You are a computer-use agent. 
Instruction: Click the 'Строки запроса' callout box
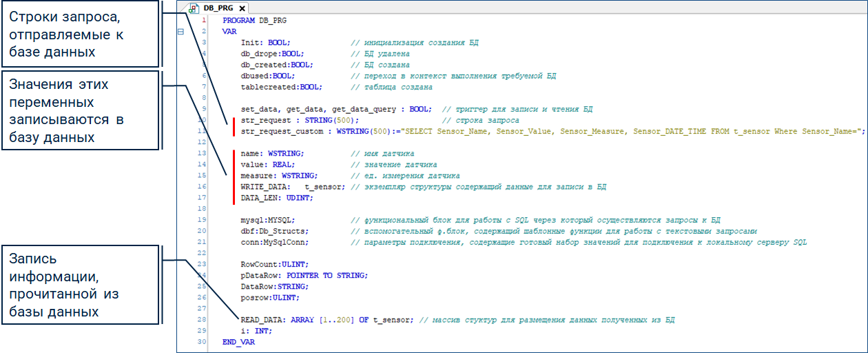tap(79, 33)
